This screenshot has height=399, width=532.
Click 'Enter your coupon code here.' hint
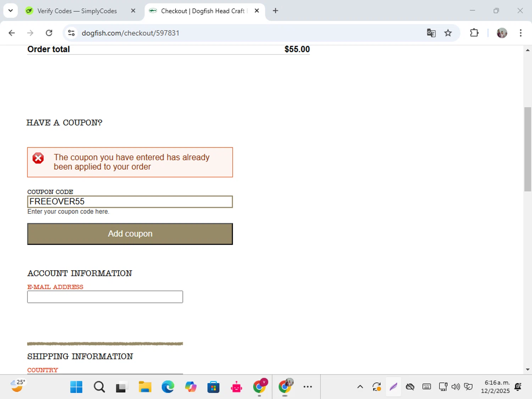[68, 211]
